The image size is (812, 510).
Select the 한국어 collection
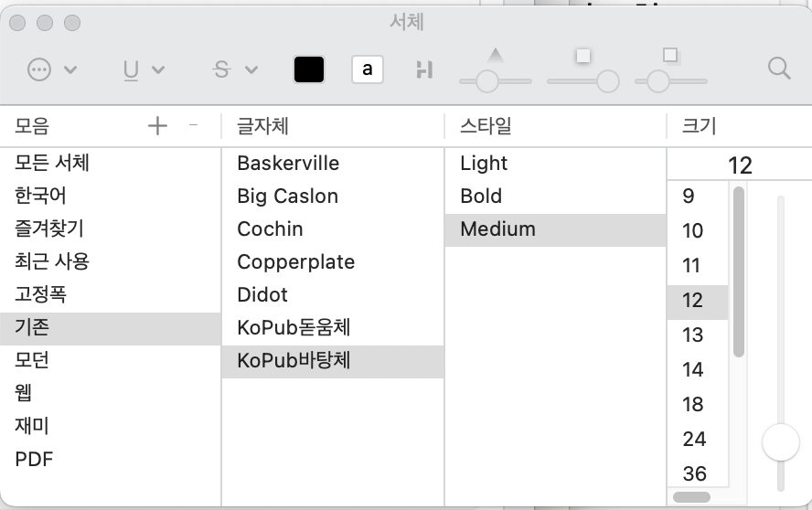(x=111, y=196)
